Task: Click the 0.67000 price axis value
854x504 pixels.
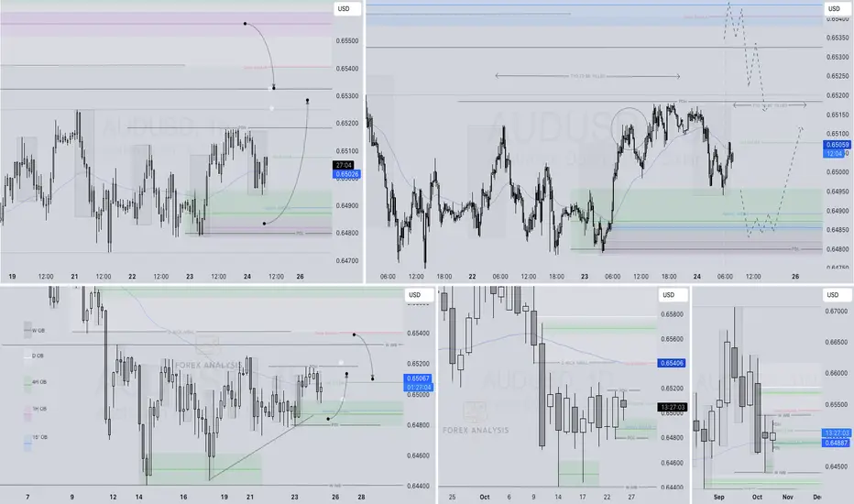Action: [837, 312]
